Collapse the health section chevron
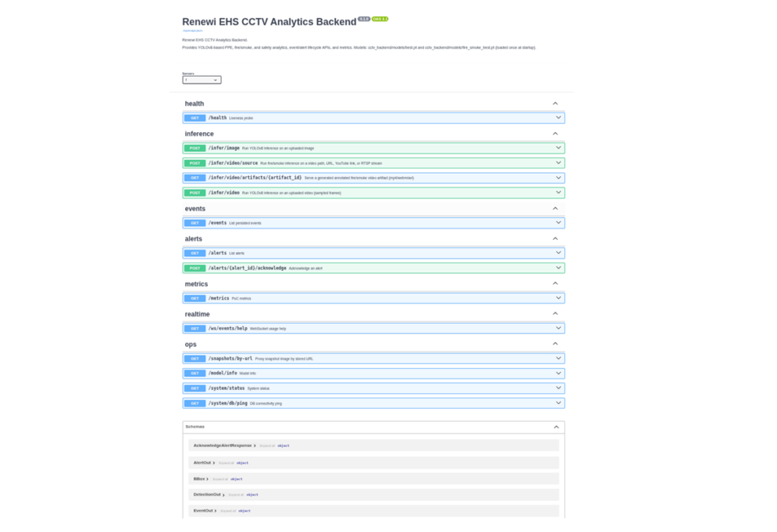This screenshot has width=777, height=532. tap(555, 104)
